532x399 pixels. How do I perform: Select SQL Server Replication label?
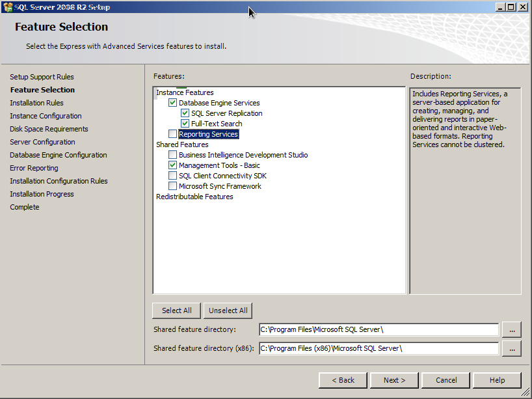(x=226, y=113)
